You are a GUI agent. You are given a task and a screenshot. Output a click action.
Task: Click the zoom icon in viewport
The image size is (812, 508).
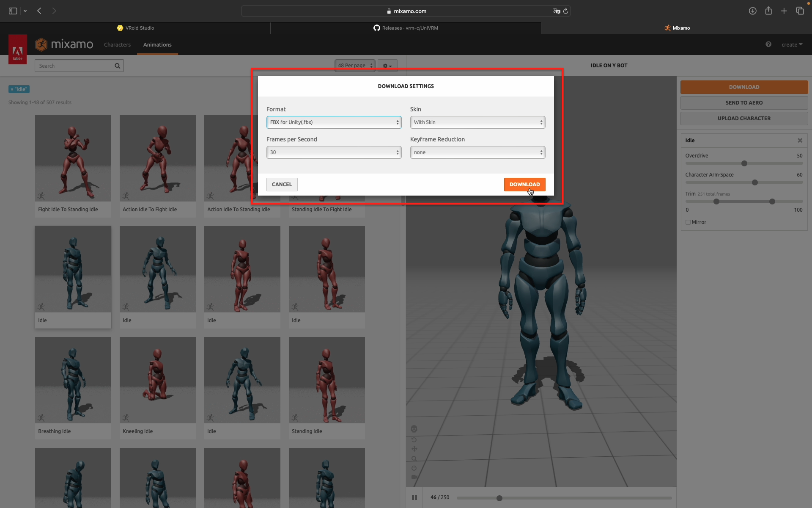pos(414,458)
